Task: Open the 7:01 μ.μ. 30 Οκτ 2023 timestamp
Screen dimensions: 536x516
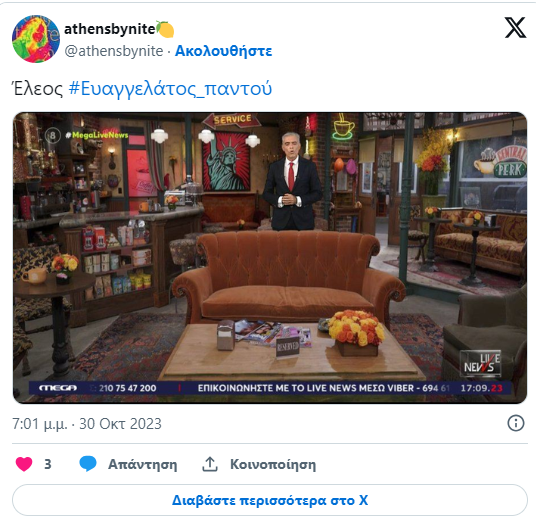Action: [x=87, y=424]
